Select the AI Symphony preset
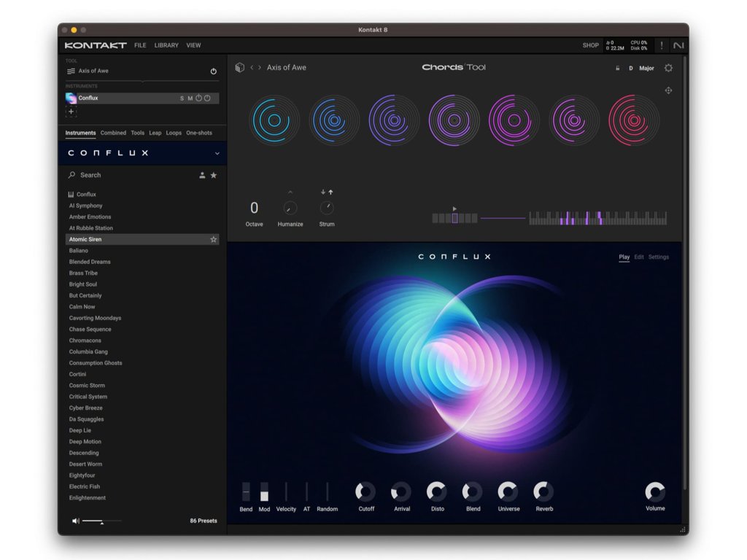 tap(86, 206)
